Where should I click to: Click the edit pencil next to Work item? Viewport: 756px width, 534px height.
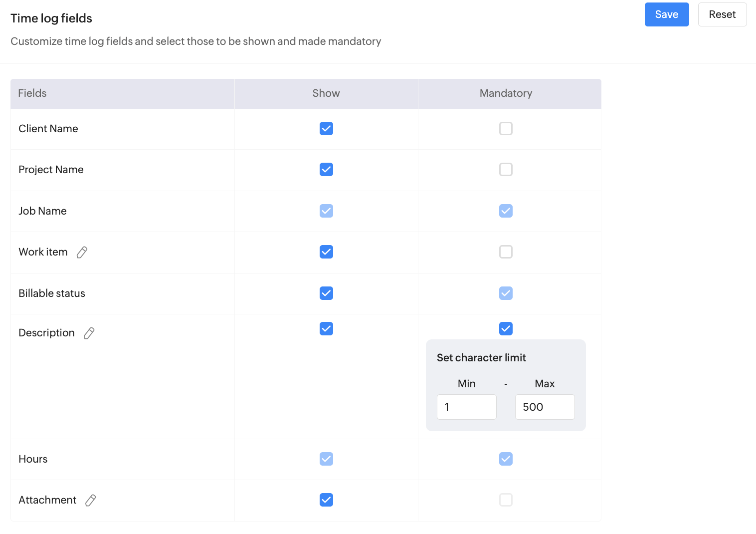coord(82,253)
